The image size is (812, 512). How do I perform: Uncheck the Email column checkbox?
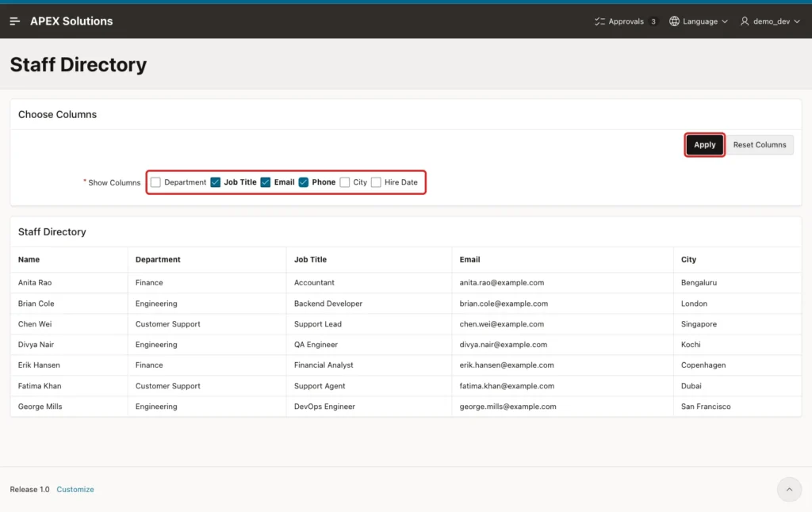[x=266, y=182]
